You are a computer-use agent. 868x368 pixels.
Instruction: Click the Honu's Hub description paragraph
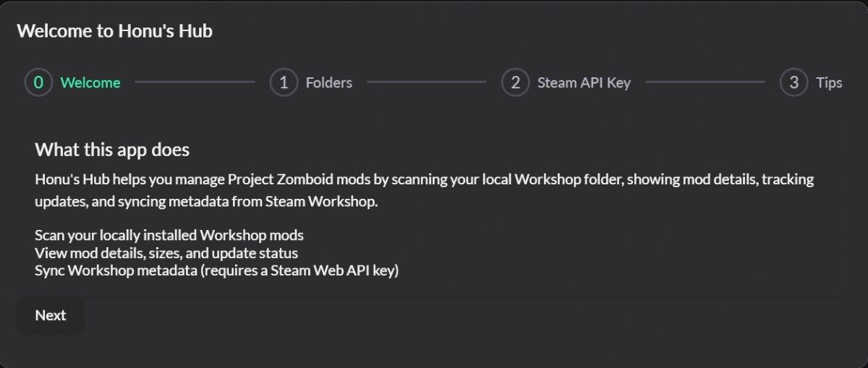(x=424, y=190)
